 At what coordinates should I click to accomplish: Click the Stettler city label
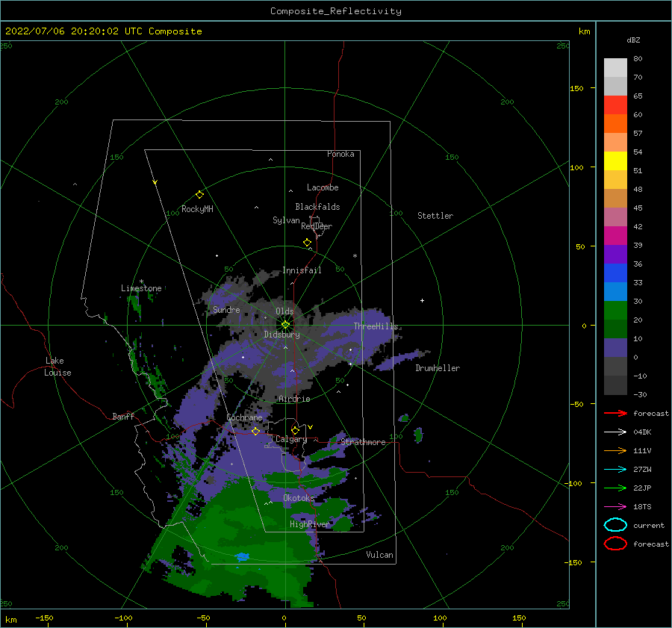point(435,216)
